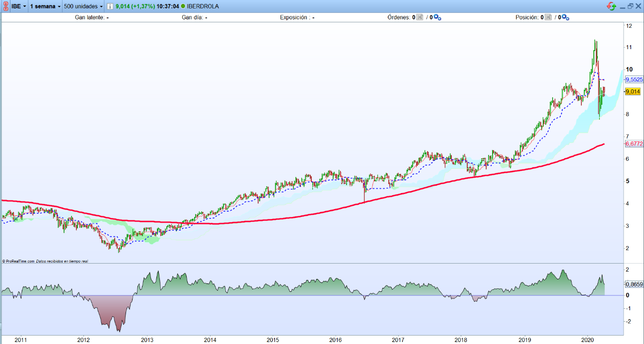Click the Gan día label
Viewport: 644px width, 344px height.
(192, 17)
